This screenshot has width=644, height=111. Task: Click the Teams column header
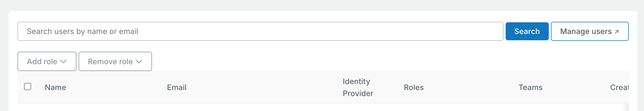530,87
